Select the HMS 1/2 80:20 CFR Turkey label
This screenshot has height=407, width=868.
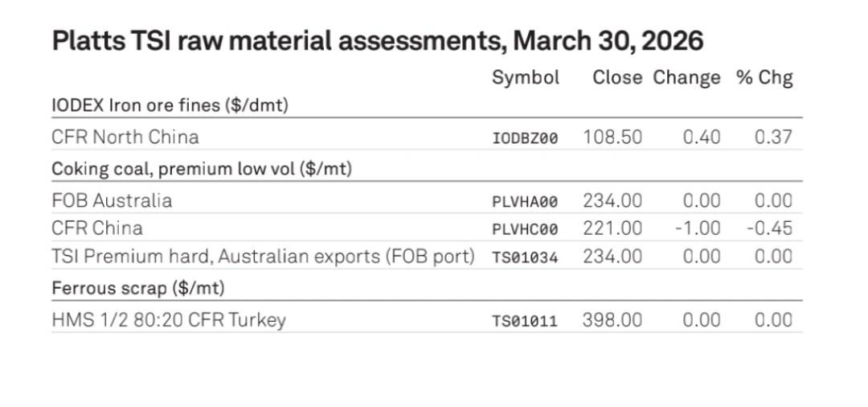click(168, 320)
